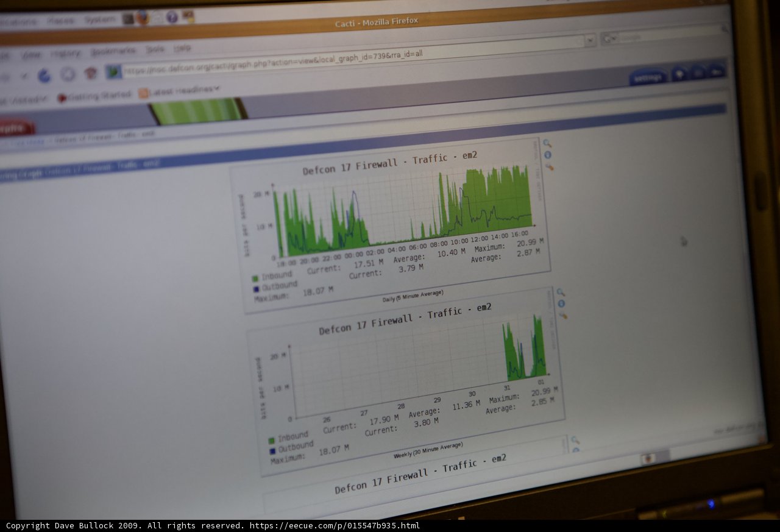
Task: Click the weekly Defcon 17 Firewall traffic graph
Action: (407, 383)
